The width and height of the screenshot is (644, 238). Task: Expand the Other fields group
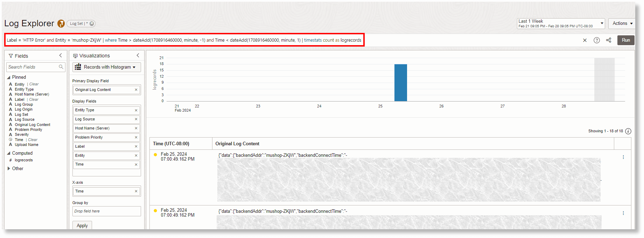coord(9,168)
